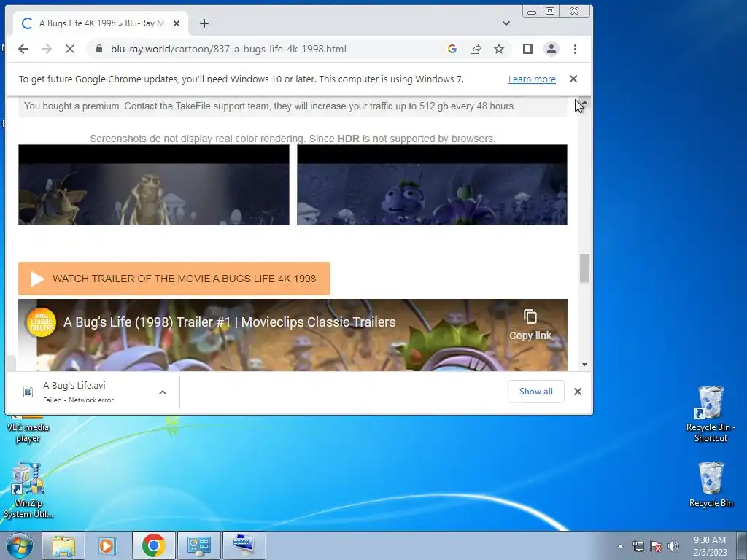Select the Recycle Bin - Shortcut icon
The height and width of the screenshot is (560, 747).
click(711, 414)
